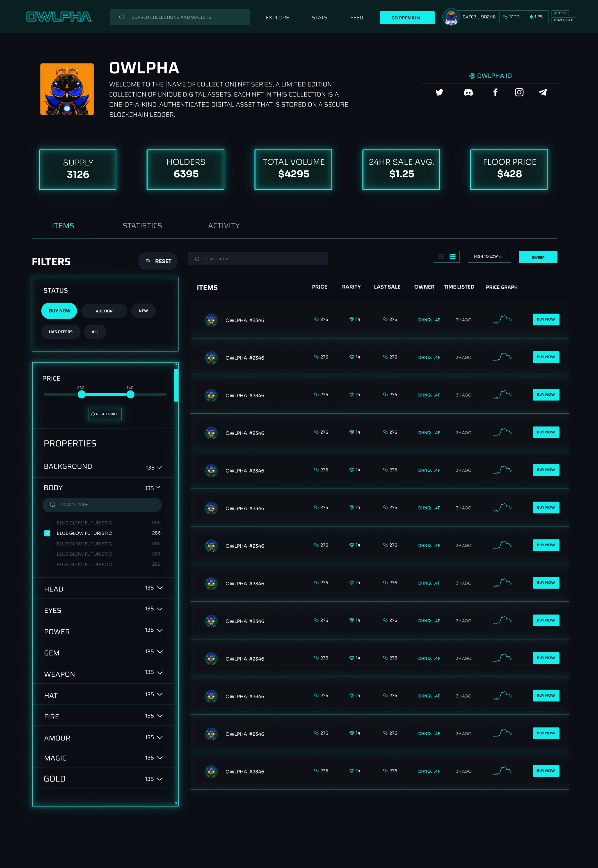
Task: Switch to list view layout icon
Action: [453, 257]
